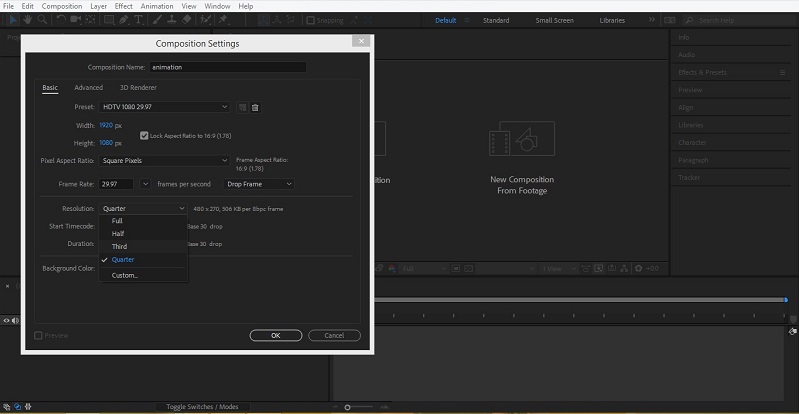
Task: Select the Hand tool
Action: point(28,20)
